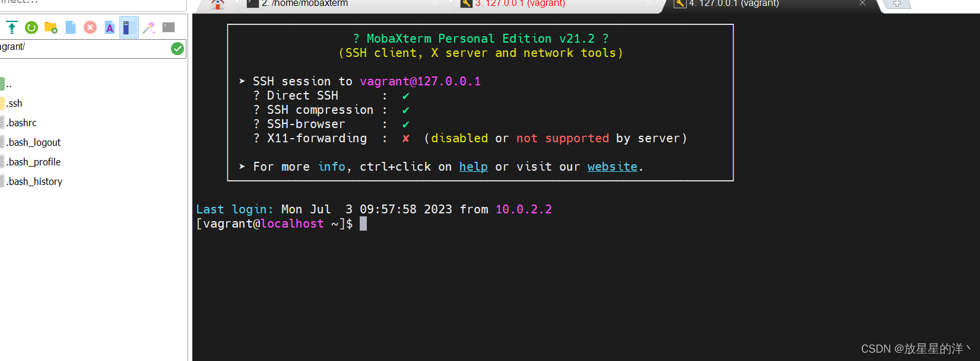Click 'localhost' in the shell prompt
This screenshot has width=980, height=361.
[293, 223]
